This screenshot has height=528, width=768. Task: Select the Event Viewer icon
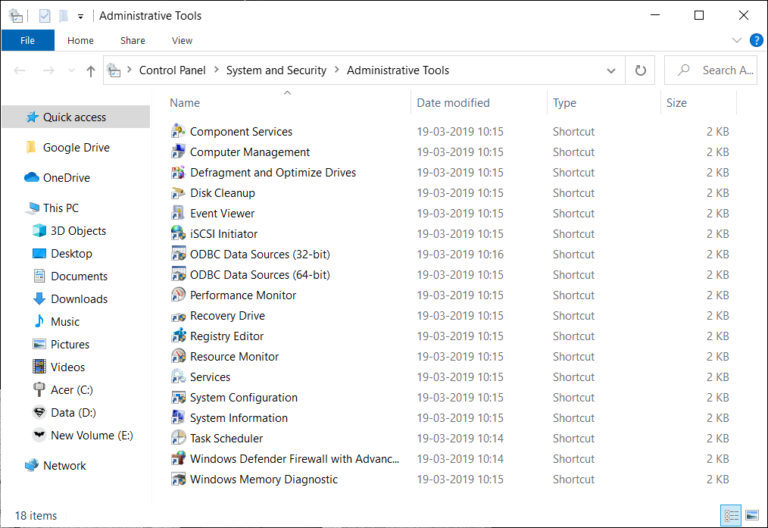[x=178, y=213]
